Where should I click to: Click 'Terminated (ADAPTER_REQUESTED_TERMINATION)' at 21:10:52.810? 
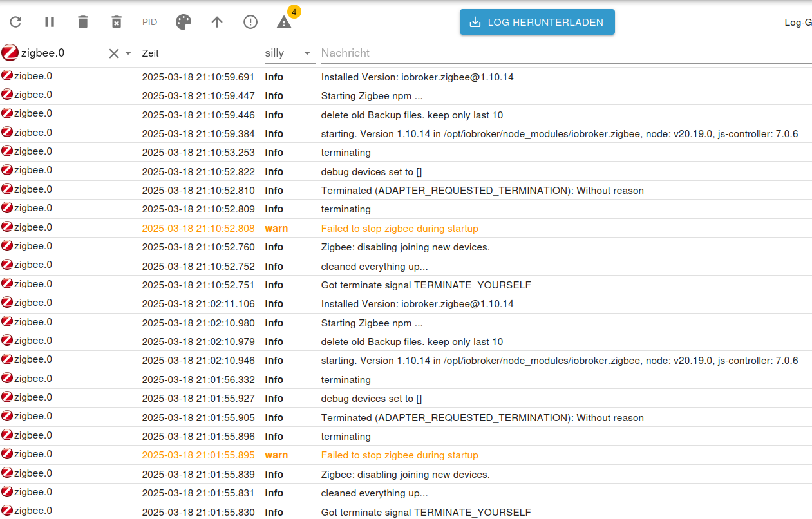click(482, 191)
